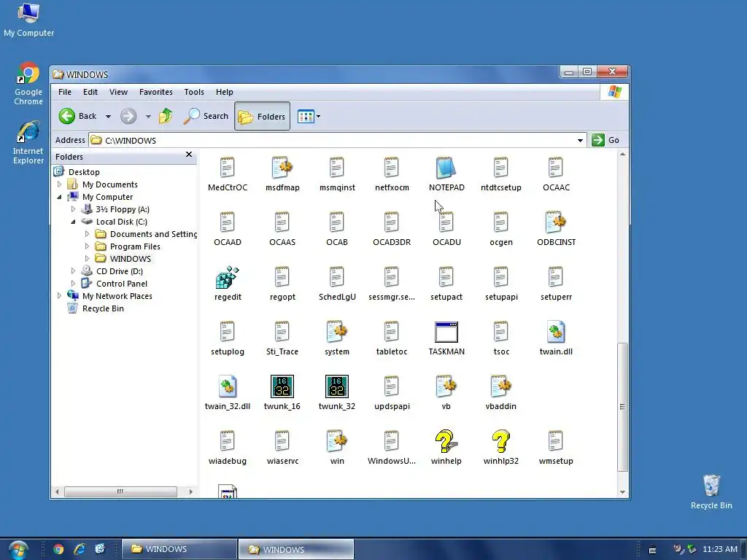Screen dimensions: 747x560
Task: Click the file list scroll down arrow
Action: click(622, 492)
